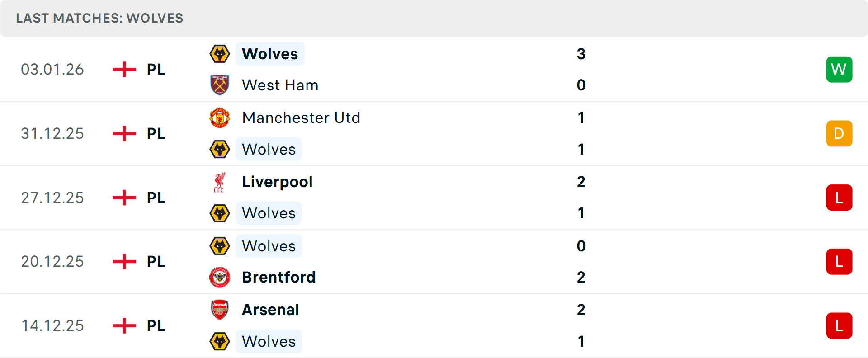Click the L badge for Liverpool match

(839, 198)
